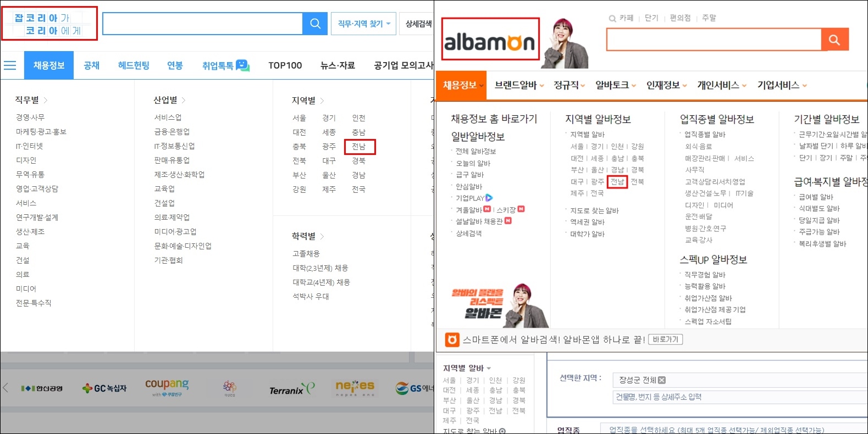Open the 공채 tab
868x434 pixels.
(92, 65)
